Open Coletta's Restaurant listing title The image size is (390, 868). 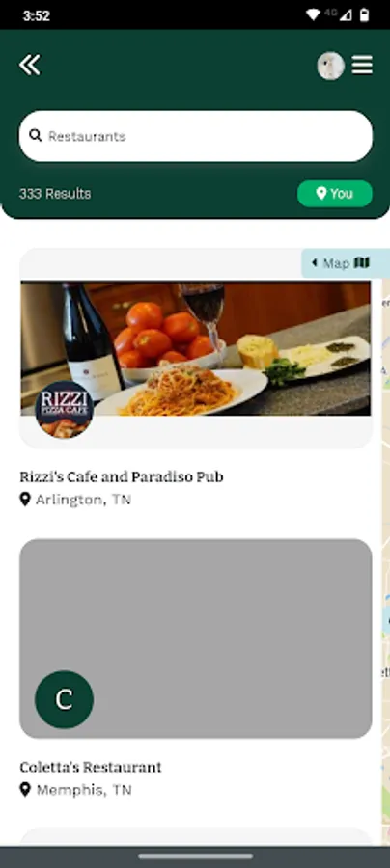(91, 767)
